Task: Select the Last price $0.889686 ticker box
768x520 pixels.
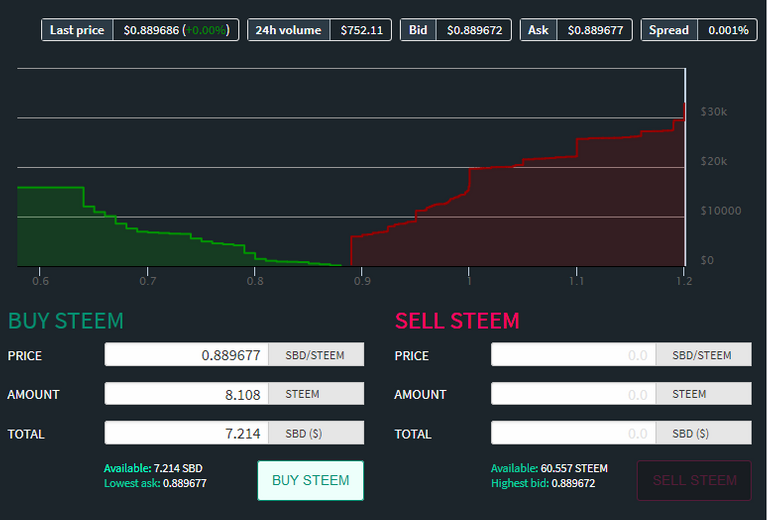Action: click(x=140, y=30)
